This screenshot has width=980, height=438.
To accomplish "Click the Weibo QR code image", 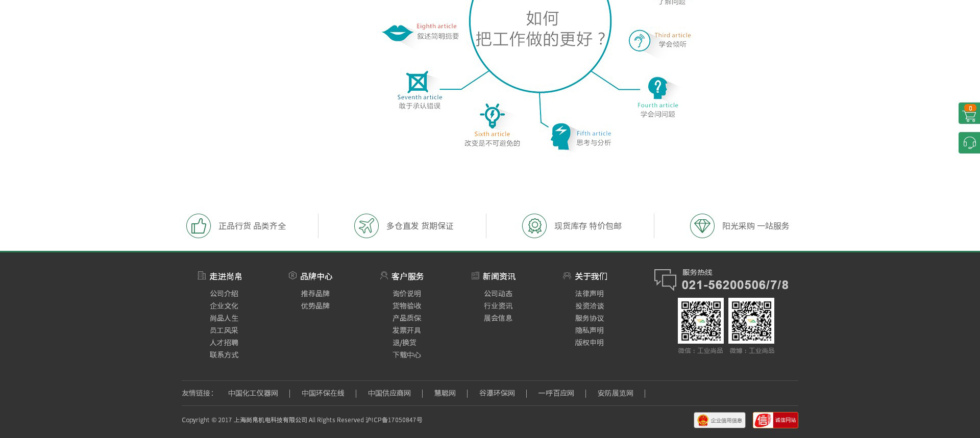I will 751,321.
